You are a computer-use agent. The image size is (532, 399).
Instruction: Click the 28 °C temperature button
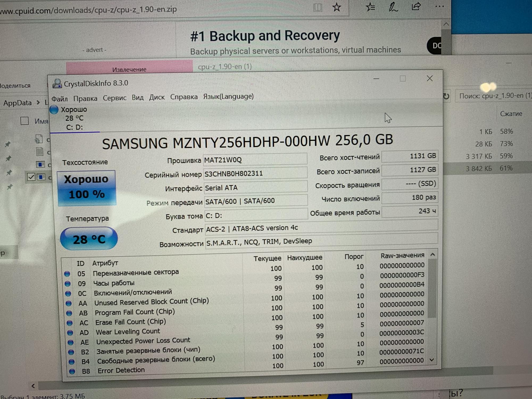[x=89, y=239]
